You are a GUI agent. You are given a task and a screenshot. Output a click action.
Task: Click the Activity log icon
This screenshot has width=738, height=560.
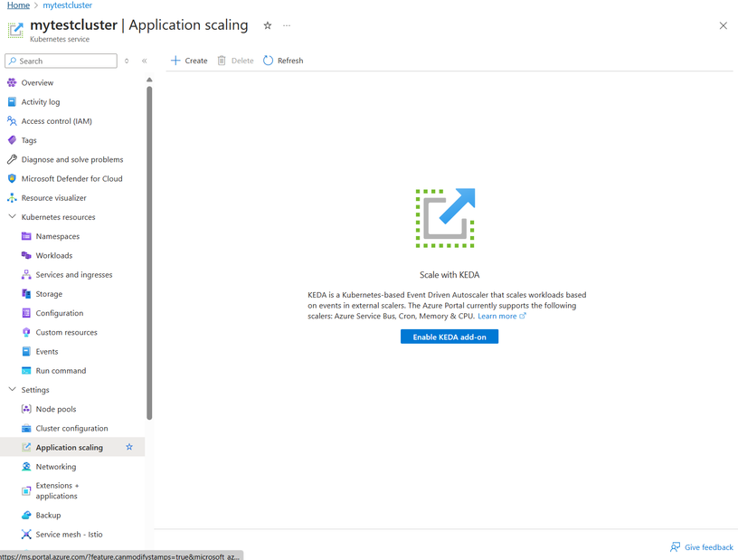pos(12,101)
